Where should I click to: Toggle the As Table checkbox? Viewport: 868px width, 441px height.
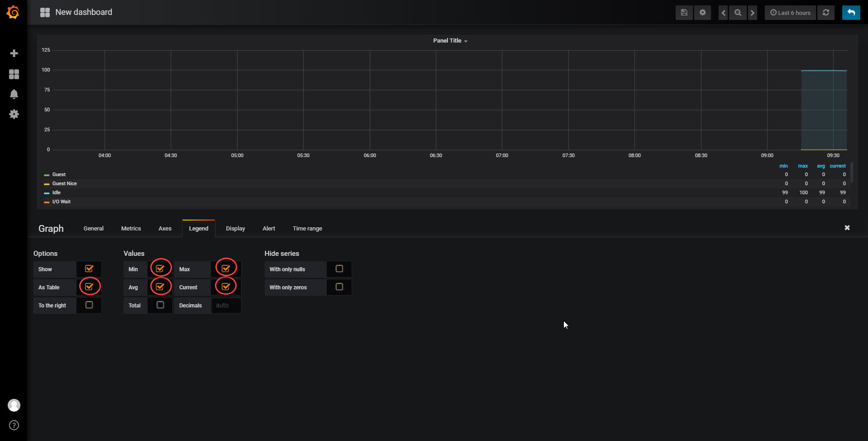[x=89, y=287]
